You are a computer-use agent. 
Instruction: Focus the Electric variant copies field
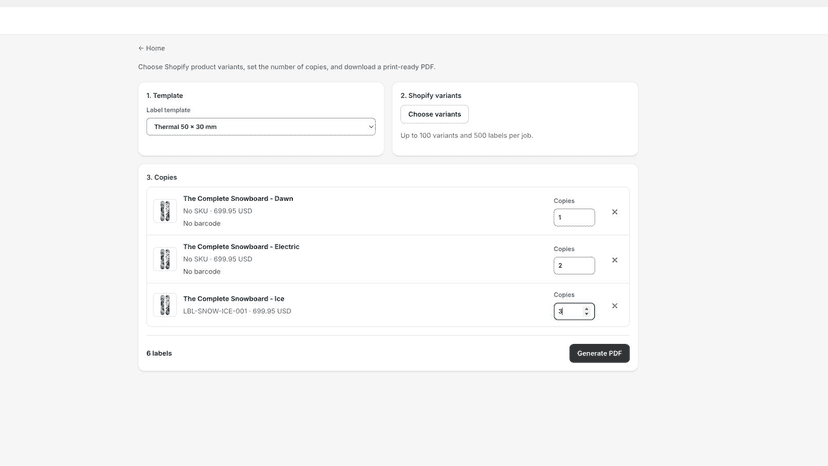[x=574, y=265]
